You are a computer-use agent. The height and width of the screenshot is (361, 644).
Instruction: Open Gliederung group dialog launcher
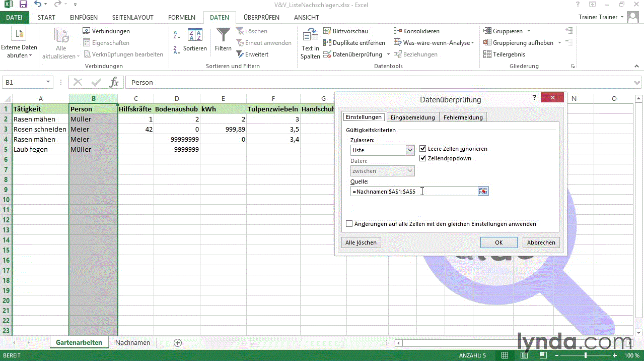click(573, 66)
